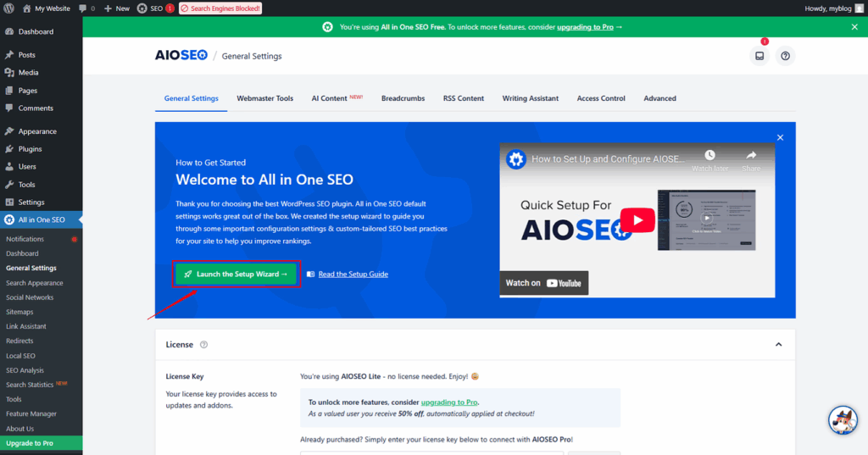
Task: Click the help question mark icon
Action: (x=785, y=56)
